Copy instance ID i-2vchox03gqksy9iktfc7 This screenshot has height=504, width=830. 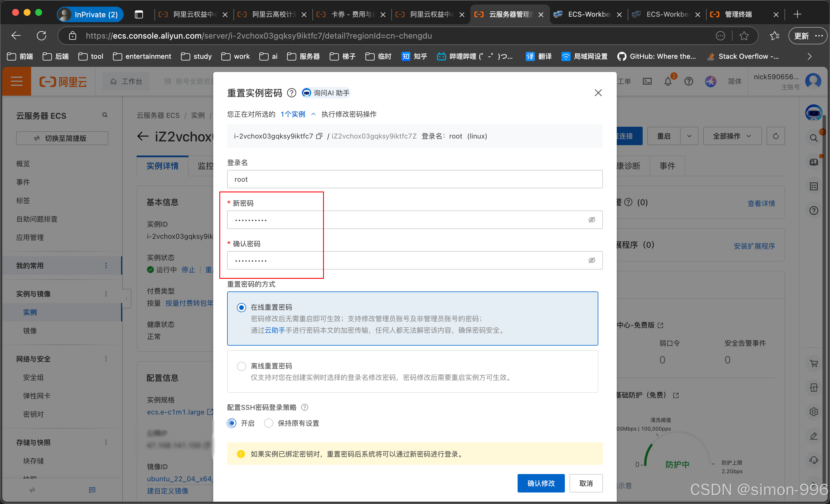[319, 136]
